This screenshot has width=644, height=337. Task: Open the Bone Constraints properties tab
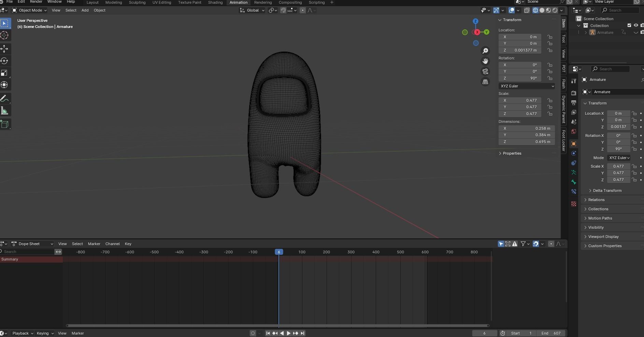point(574,192)
